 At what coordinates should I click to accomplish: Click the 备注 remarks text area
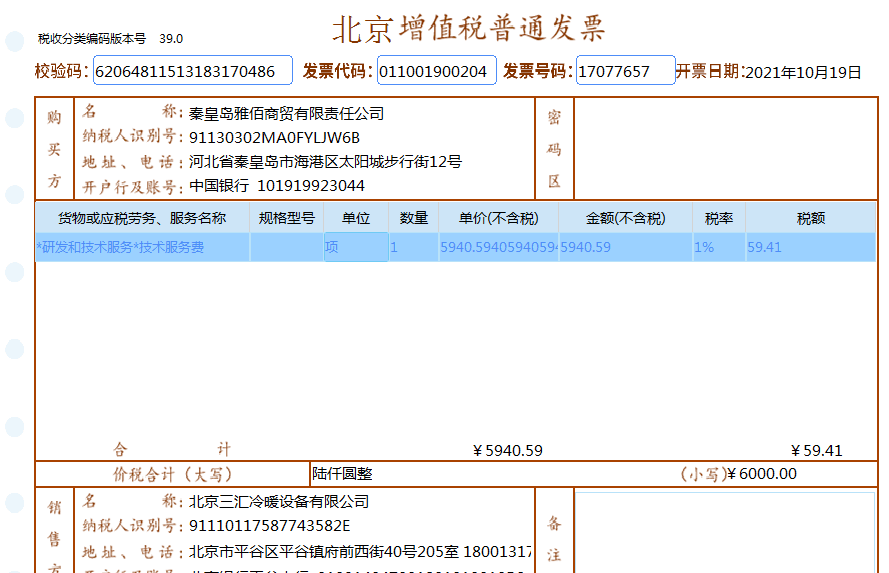click(x=725, y=532)
